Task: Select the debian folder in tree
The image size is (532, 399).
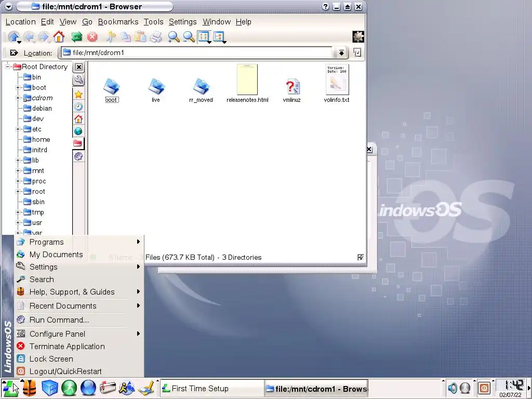Action: pyautogui.click(x=37, y=108)
